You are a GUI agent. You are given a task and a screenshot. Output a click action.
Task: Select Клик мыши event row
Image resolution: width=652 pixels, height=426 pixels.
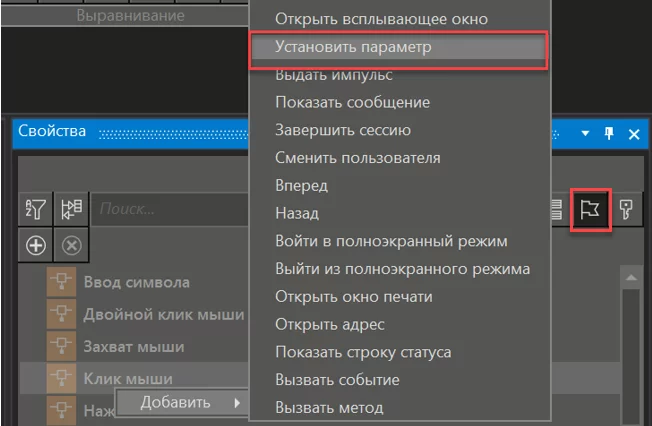coord(128,378)
